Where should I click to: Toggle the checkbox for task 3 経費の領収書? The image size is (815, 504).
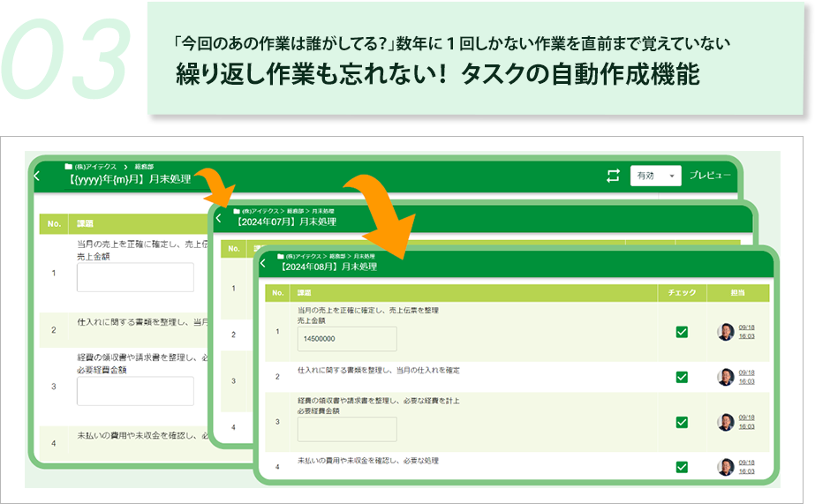tap(682, 423)
